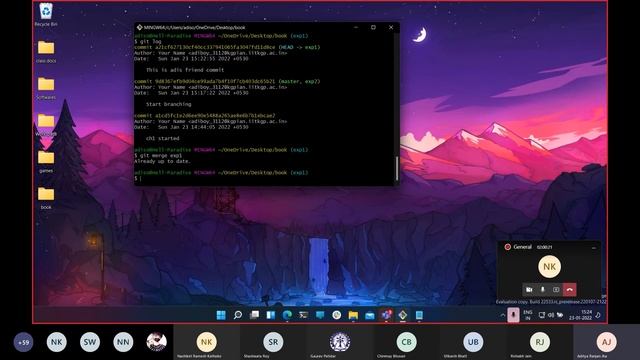Click the Git Bash vertical scrollbar
Viewport: 640px width, 360px height.
pyautogui.click(x=397, y=168)
